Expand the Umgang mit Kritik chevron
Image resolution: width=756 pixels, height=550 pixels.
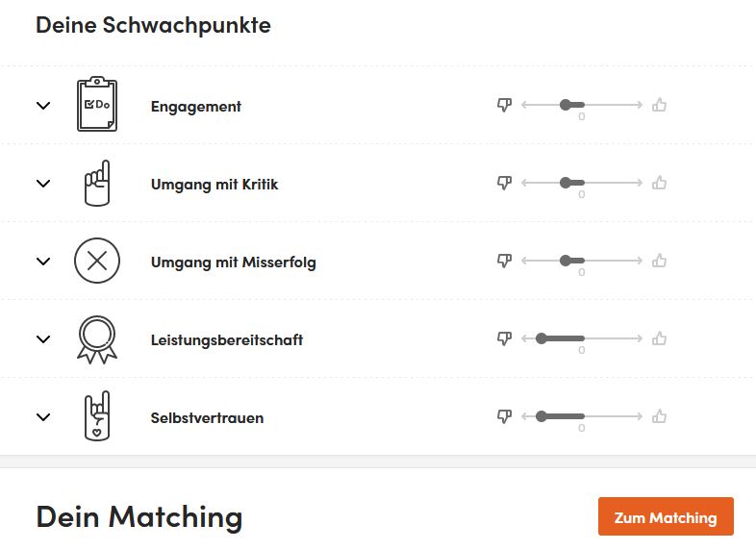(43, 184)
